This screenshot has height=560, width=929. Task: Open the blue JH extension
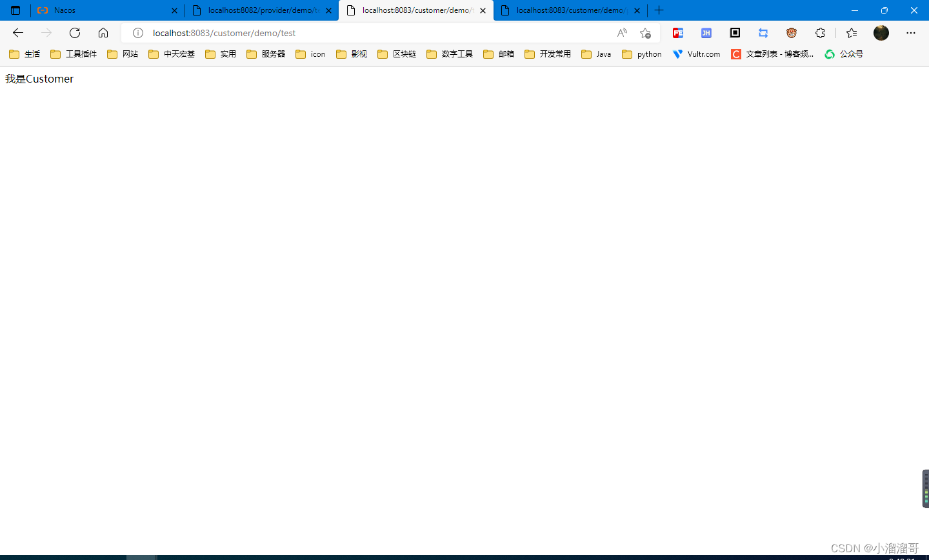point(706,33)
